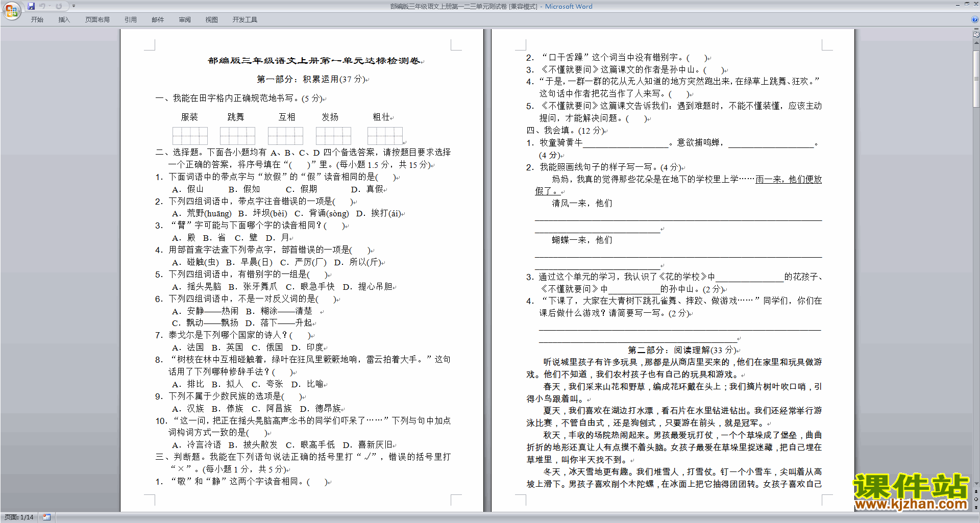Open the 邮件 tab
980x523 pixels.
coord(158,20)
